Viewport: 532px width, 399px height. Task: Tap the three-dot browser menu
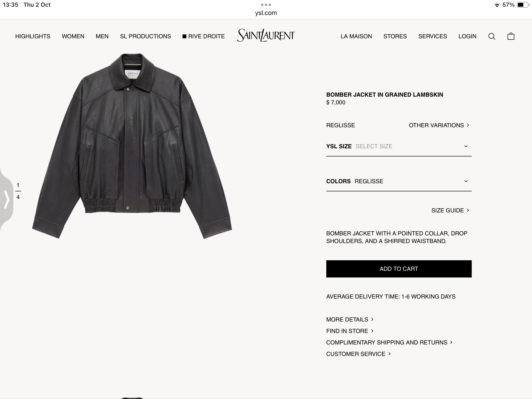266,5
